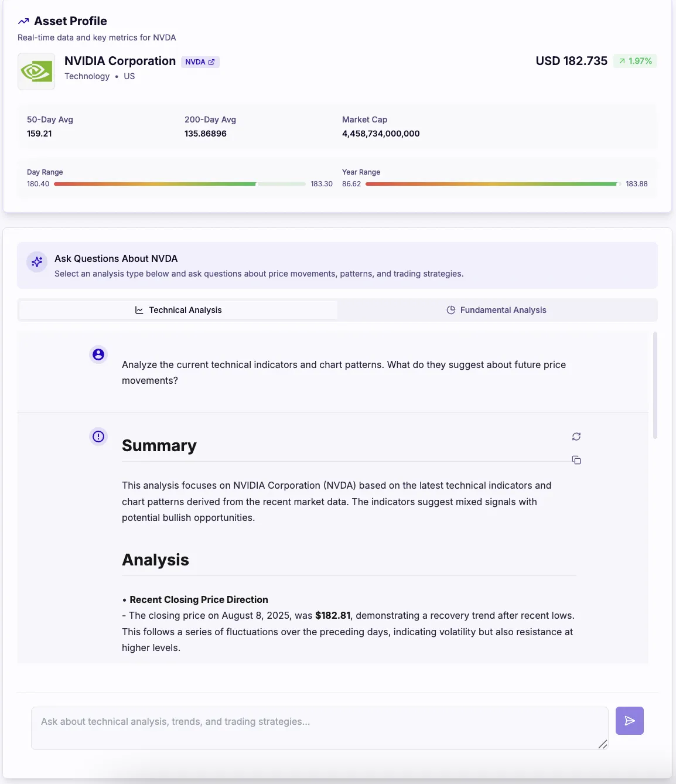Focus the technical analysis question input field
The image size is (676, 784).
pos(319,728)
